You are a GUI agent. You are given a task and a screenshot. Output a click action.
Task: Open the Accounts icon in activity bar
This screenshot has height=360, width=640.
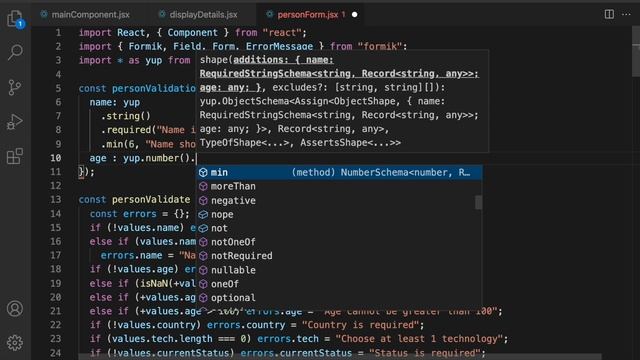click(x=15, y=309)
